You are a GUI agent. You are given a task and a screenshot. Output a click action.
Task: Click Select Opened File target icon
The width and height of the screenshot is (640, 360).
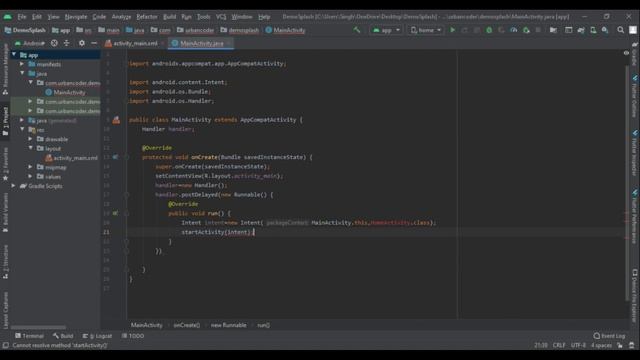pos(54,43)
